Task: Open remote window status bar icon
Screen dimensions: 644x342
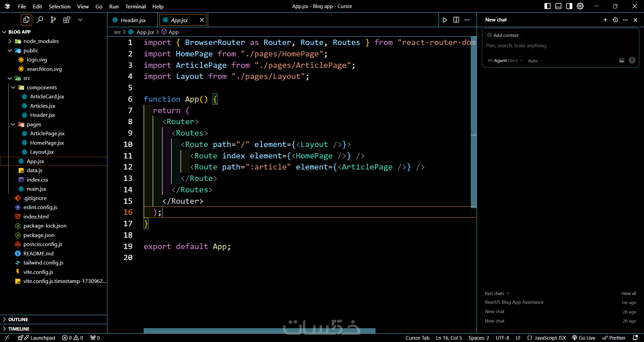Action: (7, 338)
